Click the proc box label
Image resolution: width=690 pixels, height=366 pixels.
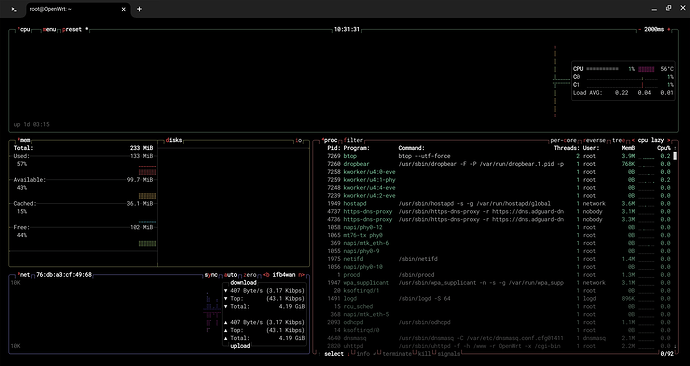click(x=330, y=140)
